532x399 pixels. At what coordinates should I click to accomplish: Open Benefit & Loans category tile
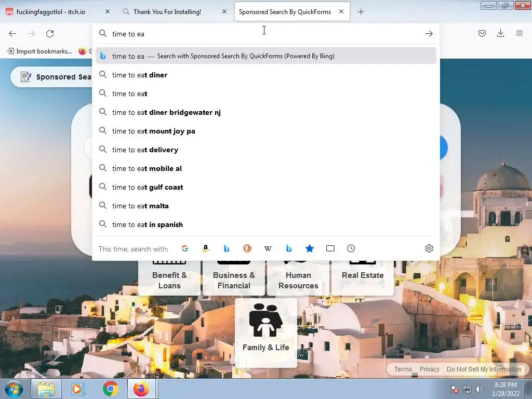(x=169, y=277)
